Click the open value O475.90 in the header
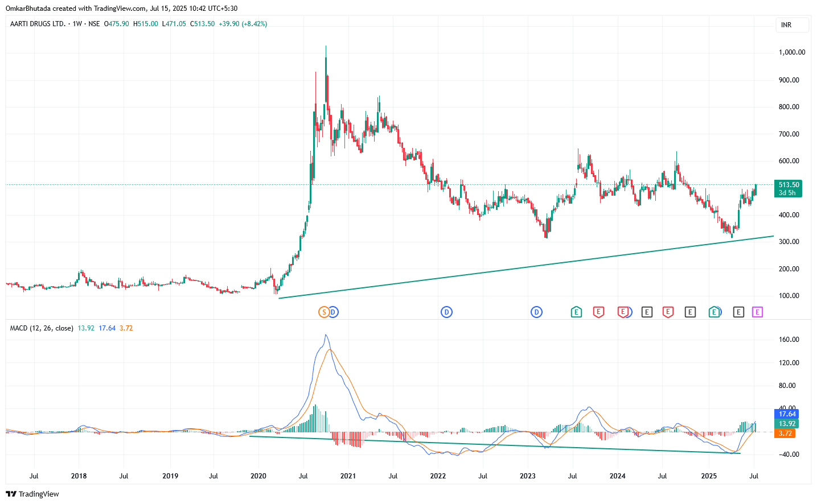Screen dimensions: 817x504 pos(116,24)
